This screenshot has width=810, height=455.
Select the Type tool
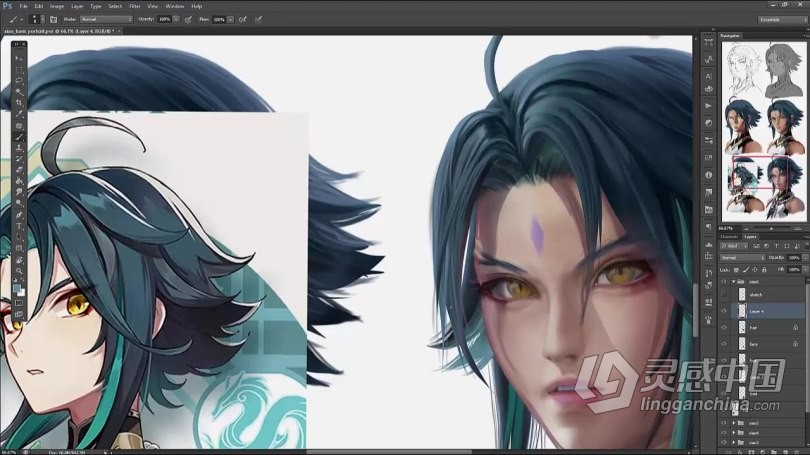[19, 226]
